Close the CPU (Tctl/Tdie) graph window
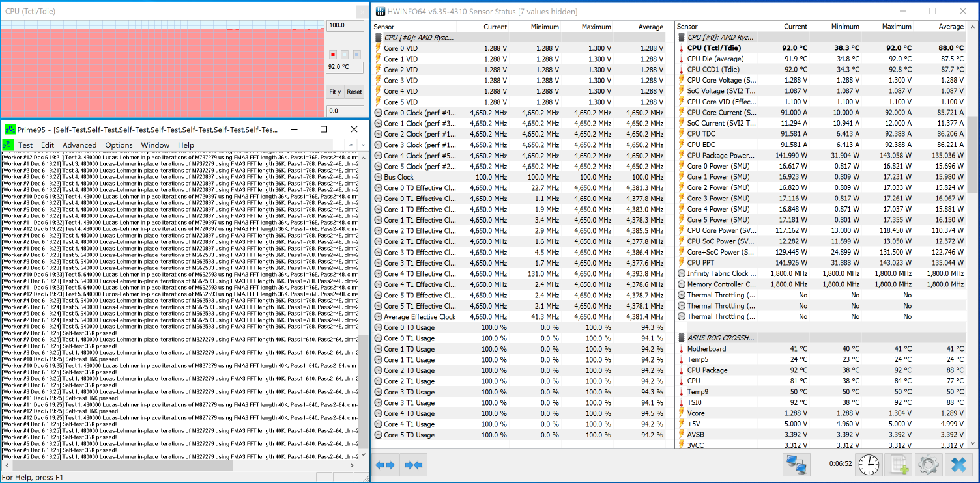 tap(362, 12)
